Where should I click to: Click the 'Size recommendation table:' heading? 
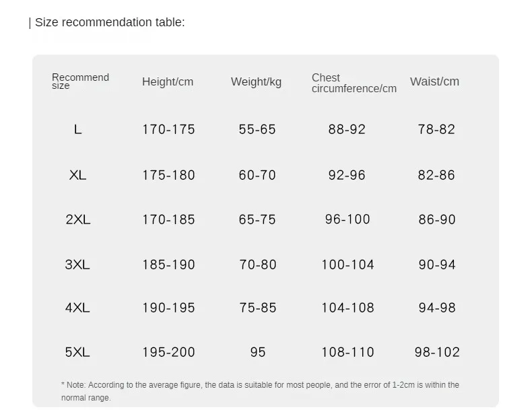point(110,22)
